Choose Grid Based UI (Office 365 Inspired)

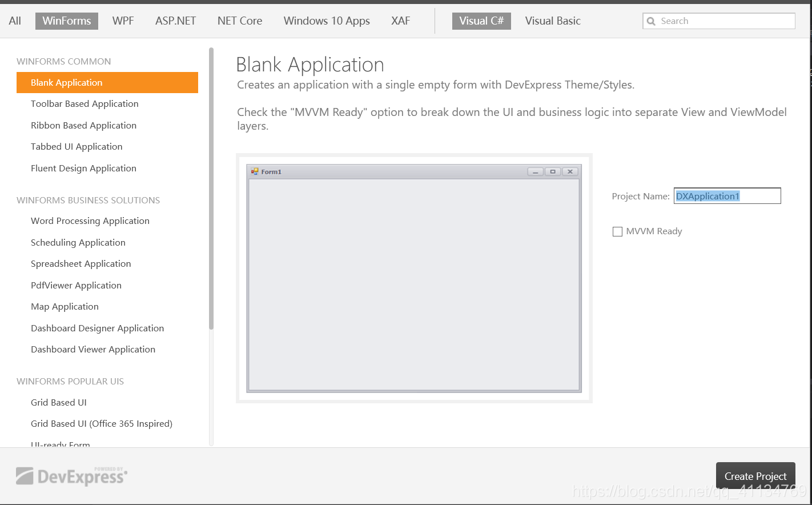(102, 424)
